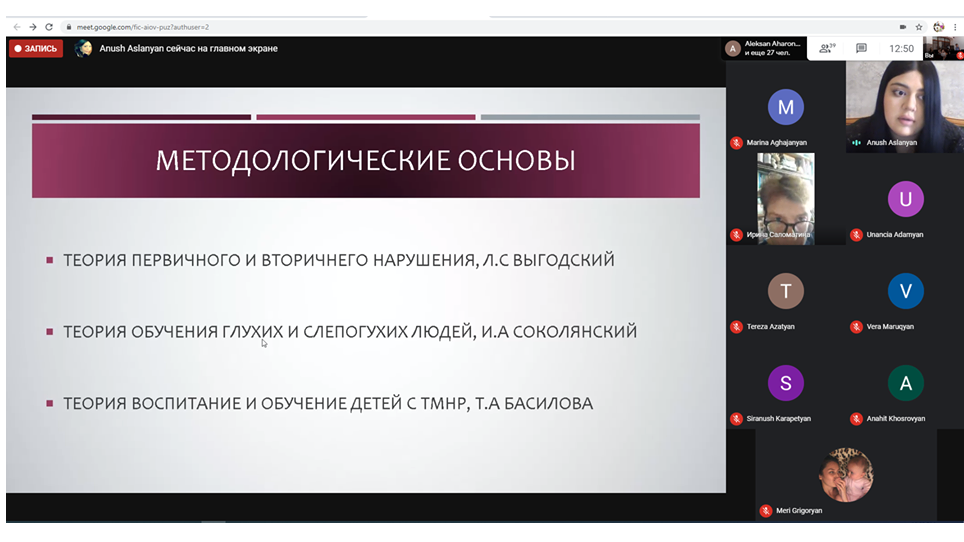
Task: Click muted mic icon beside Tereza Azatyan
Action: (736, 327)
